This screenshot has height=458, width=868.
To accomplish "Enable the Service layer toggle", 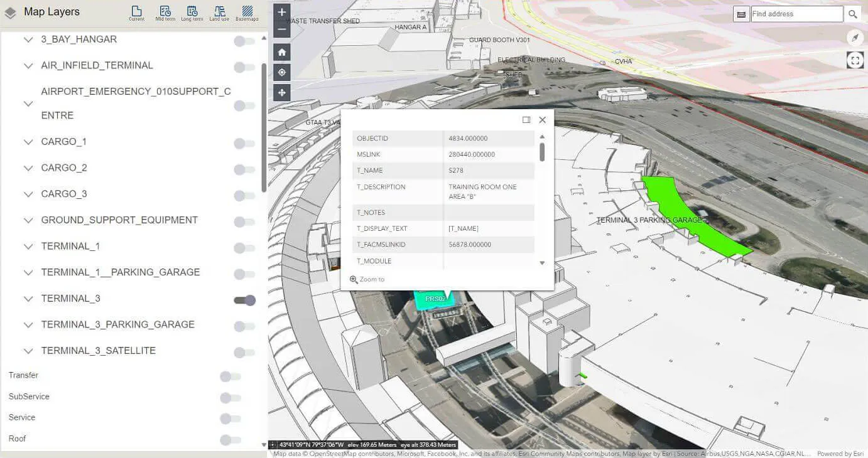I will tap(231, 418).
